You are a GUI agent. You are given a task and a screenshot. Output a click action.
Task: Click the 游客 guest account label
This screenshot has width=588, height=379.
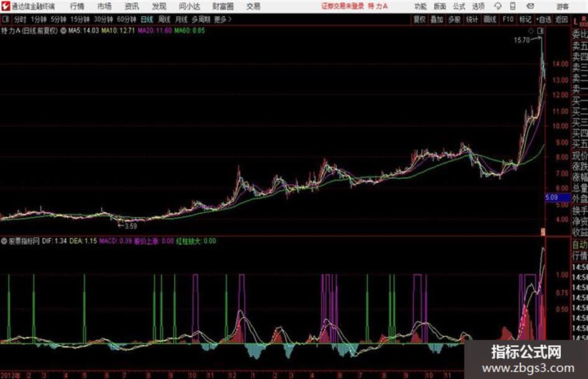click(x=562, y=6)
